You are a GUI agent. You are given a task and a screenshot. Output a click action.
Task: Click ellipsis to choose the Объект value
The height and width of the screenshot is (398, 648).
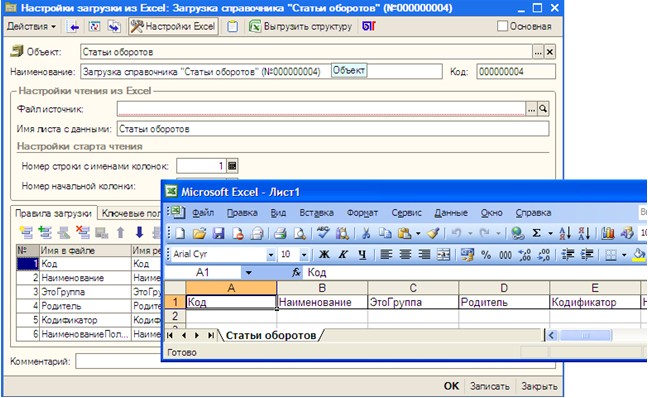click(538, 52)
